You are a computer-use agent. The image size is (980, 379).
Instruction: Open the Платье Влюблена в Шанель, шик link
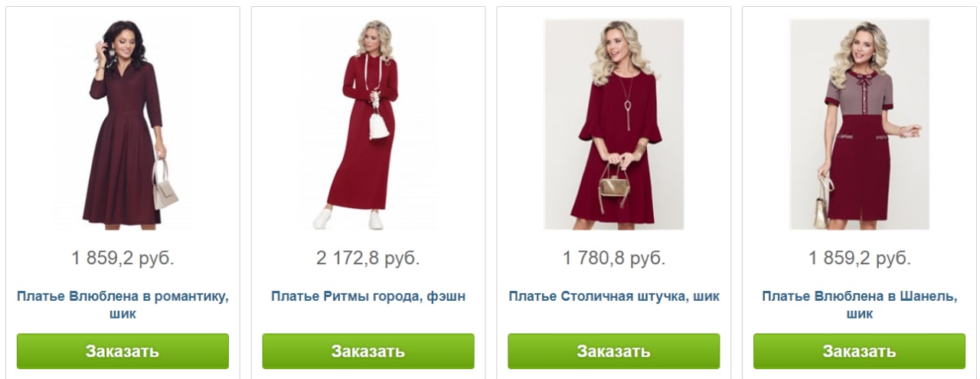pos(860,305)
